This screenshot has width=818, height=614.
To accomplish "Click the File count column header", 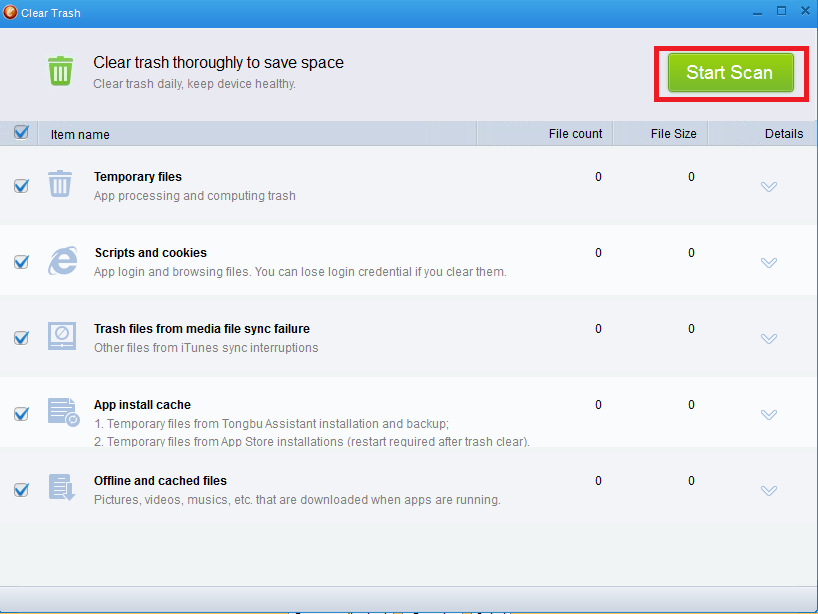I will click(545, 134).
